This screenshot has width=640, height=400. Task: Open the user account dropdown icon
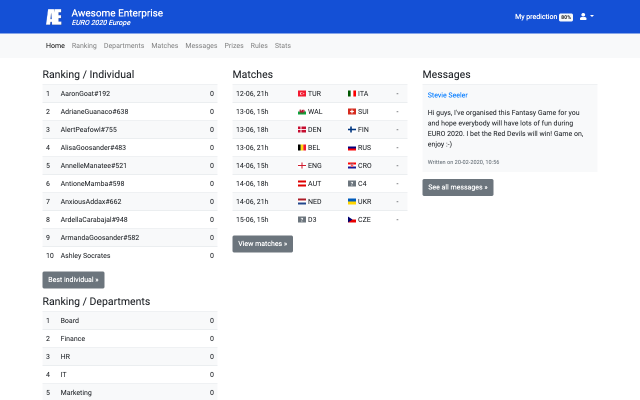click(x=587, y=17)
